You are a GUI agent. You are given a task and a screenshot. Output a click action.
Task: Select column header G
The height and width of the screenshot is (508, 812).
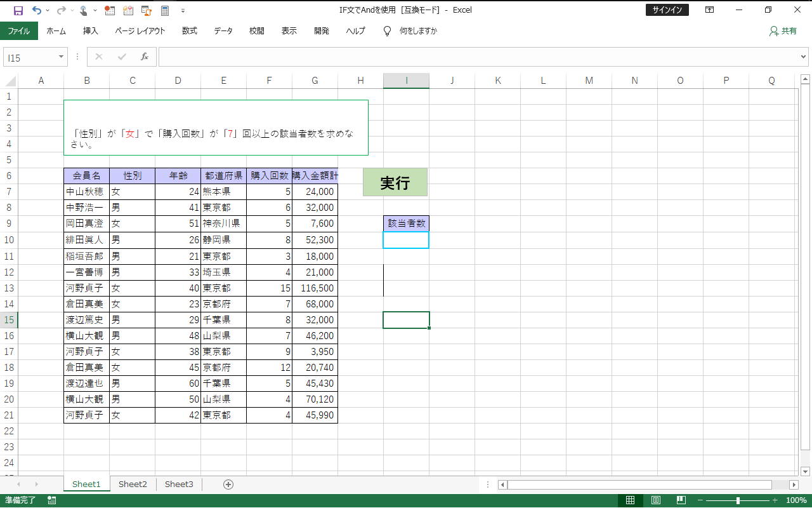315,81
